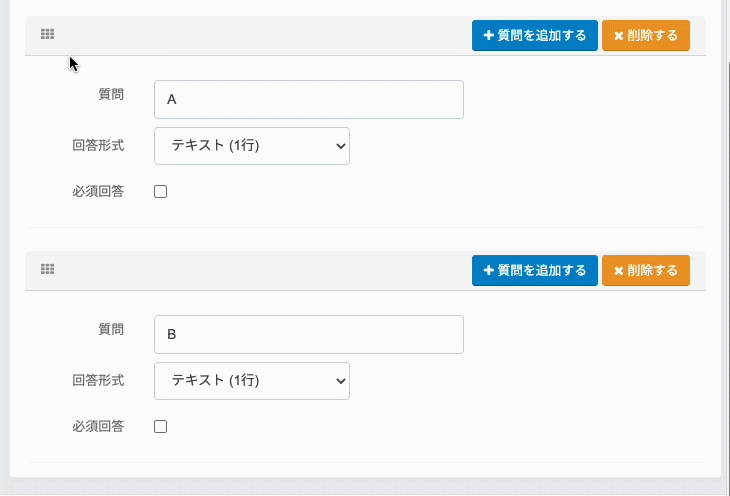Focus the 質問 text field containing B
Image resolution: width=730 pixels, height=496 pixels.
[x=309, y=335]
